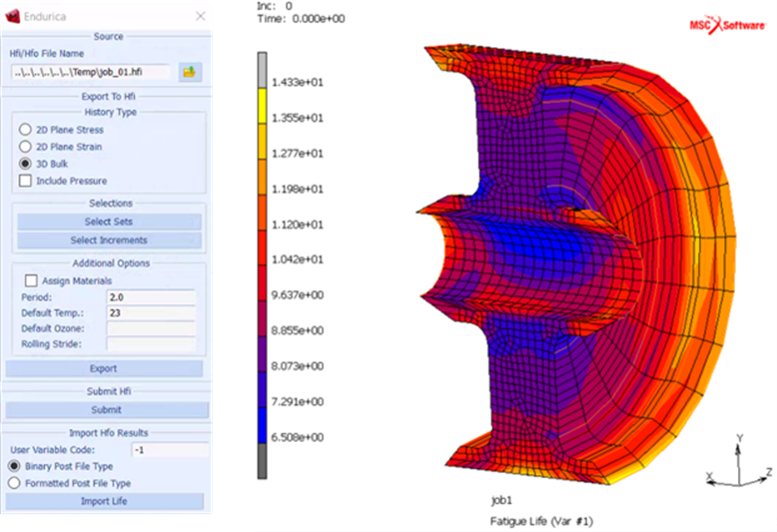
Task: Click the legend value 1.042e+01
Action: (298, 260)
